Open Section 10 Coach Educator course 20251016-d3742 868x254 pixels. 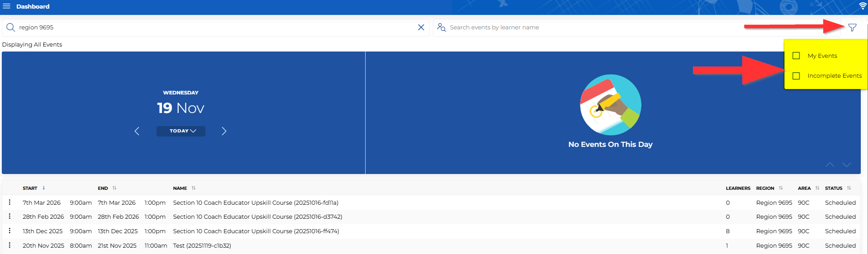(257, 217)
